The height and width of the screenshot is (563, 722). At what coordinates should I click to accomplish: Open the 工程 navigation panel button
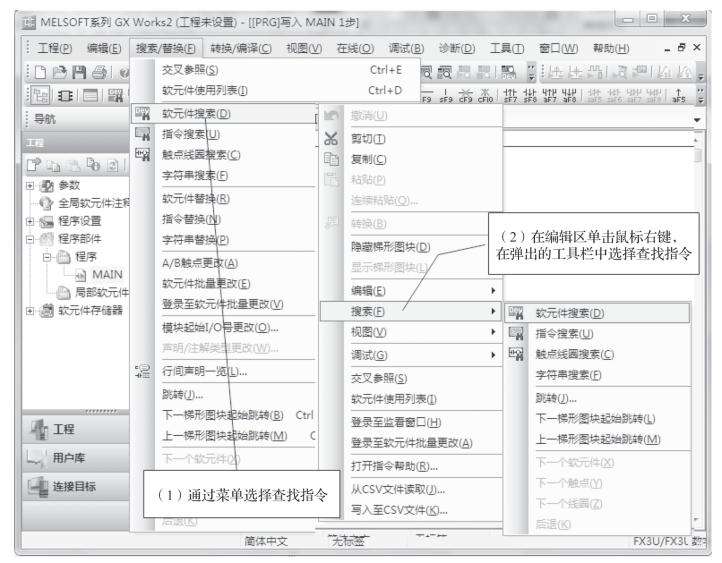tap(76, 429)
